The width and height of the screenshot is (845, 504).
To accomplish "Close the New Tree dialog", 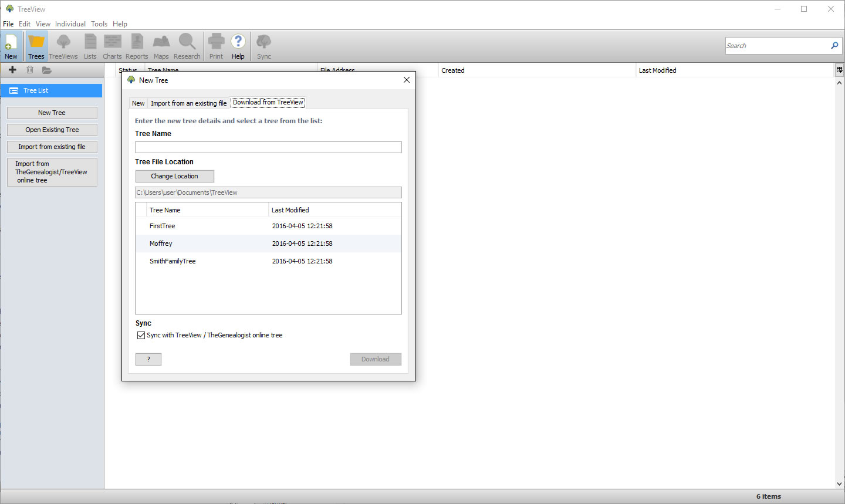I will tap(407, 80).
